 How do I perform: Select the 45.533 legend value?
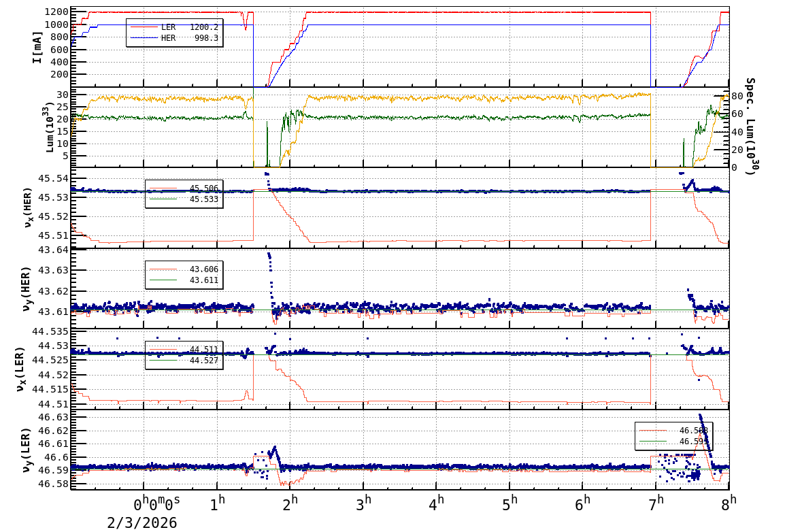coord(204,199)
